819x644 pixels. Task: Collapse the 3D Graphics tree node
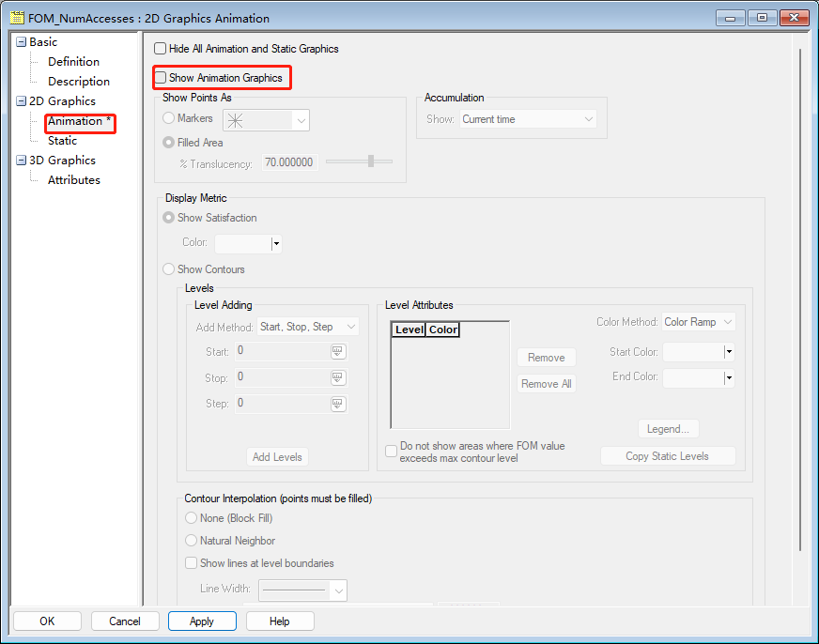tap(21, 161)
